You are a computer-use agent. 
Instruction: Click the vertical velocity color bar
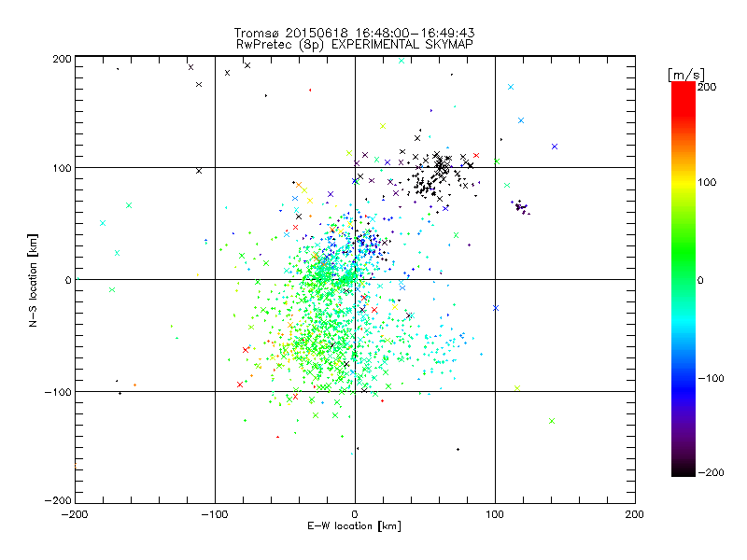[684, 279]
